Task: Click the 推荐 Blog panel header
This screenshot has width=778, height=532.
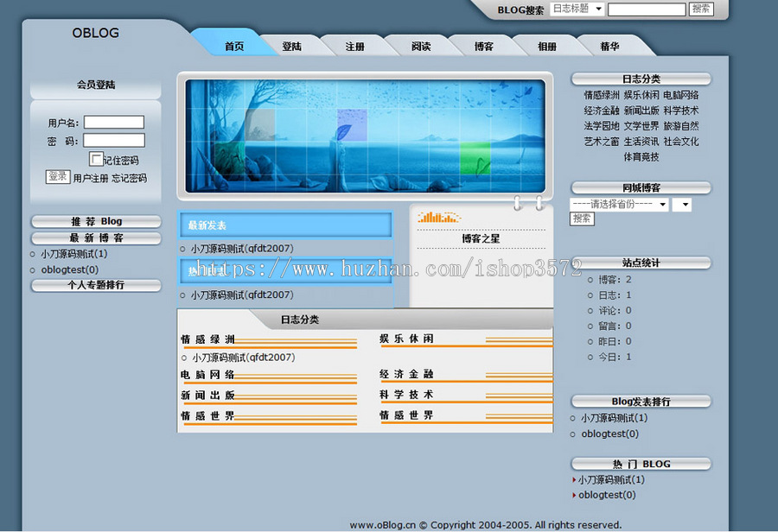Action: (95, 220)
